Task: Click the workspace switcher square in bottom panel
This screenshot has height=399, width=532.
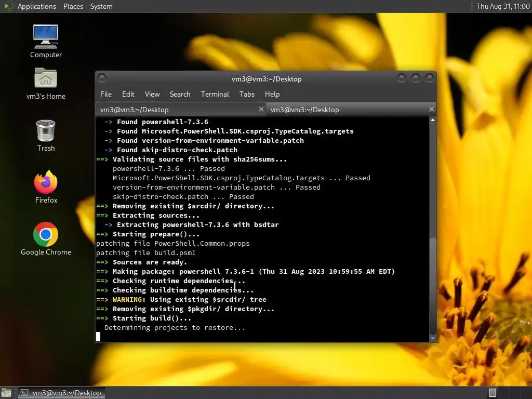Action: 493,393
